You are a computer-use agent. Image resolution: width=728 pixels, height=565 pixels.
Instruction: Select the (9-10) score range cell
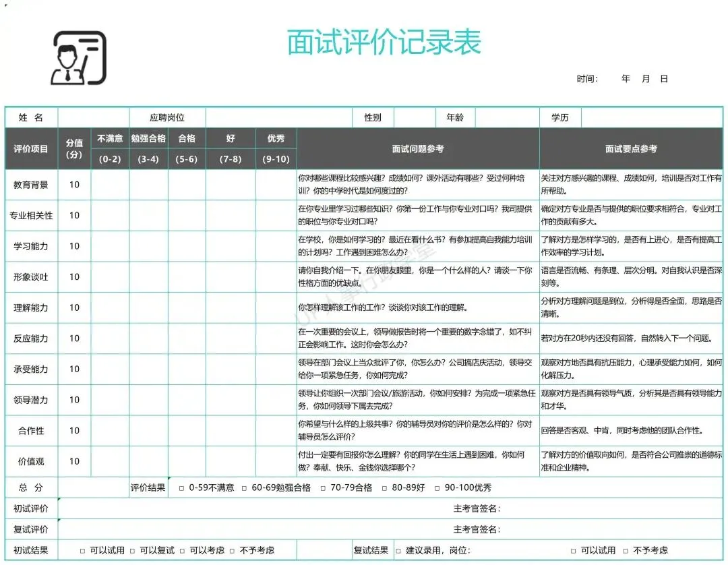click(x=276, y=158)
